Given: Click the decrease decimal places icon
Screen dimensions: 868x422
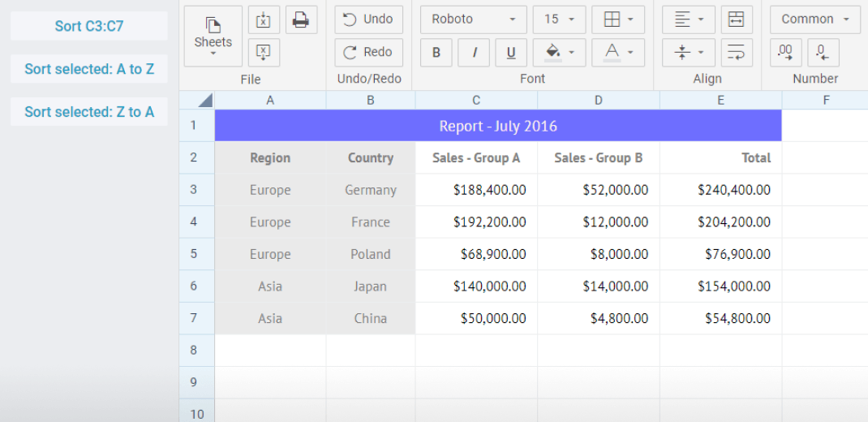Looking at the screenshot, I should pyautogui.click(x=823, y=53).
